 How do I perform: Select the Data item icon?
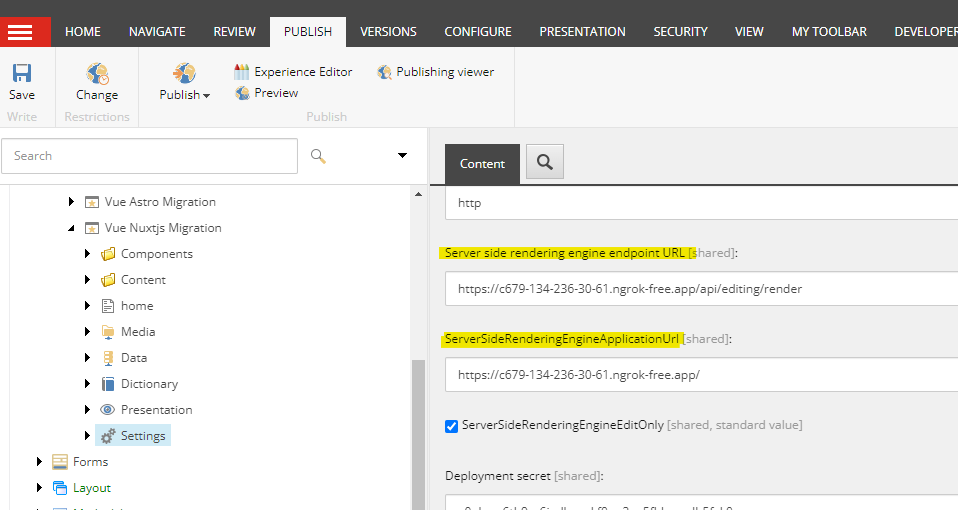coord(108,358)
